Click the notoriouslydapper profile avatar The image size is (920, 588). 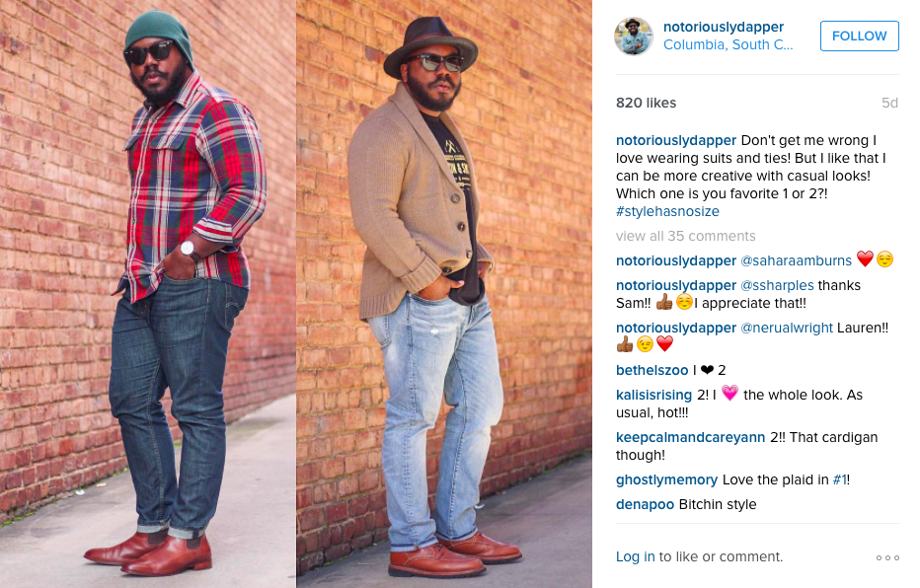point(634,37)
